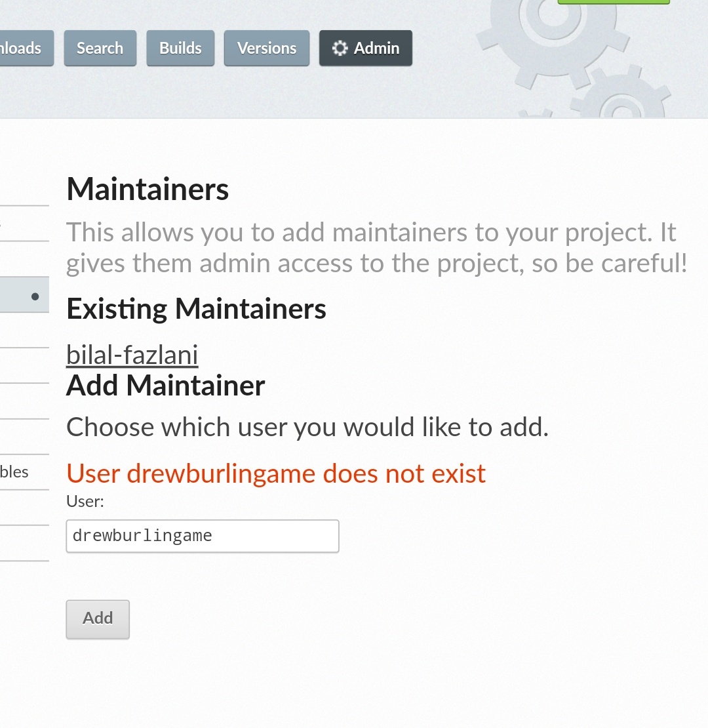Click the gear icon on the Admin tab

340,47
